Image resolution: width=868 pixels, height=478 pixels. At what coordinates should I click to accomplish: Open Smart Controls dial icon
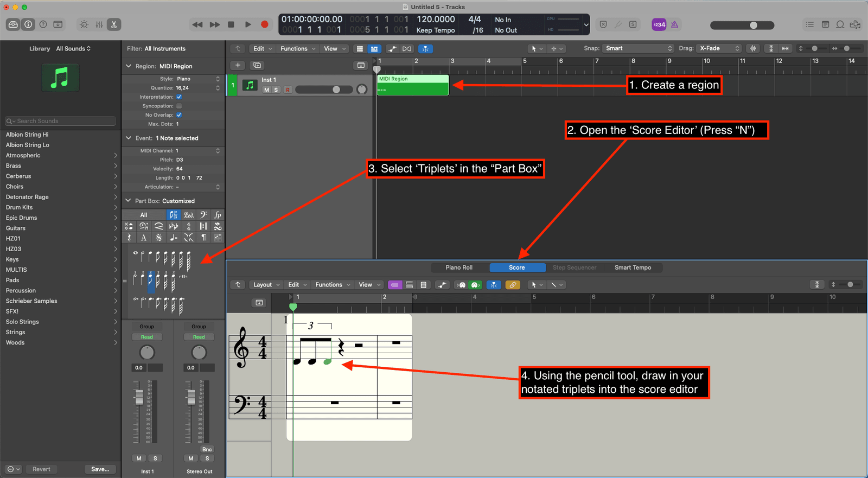click(84, 24)
